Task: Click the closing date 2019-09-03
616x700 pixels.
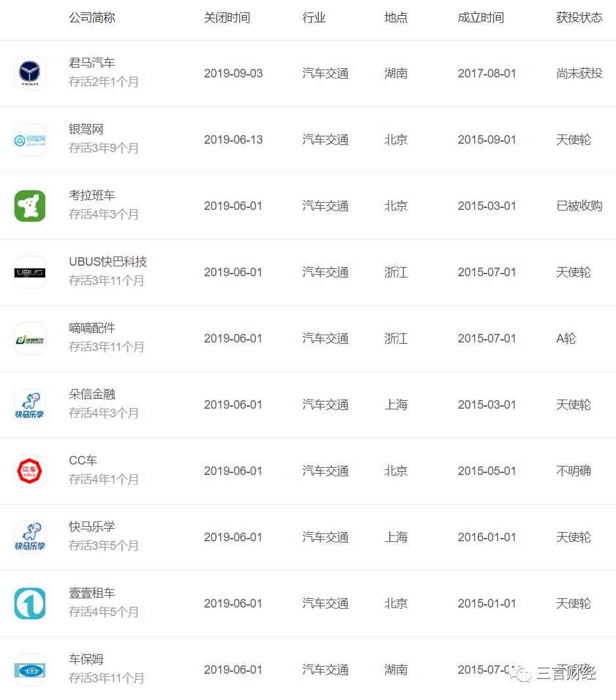Action: coord(234,73)
